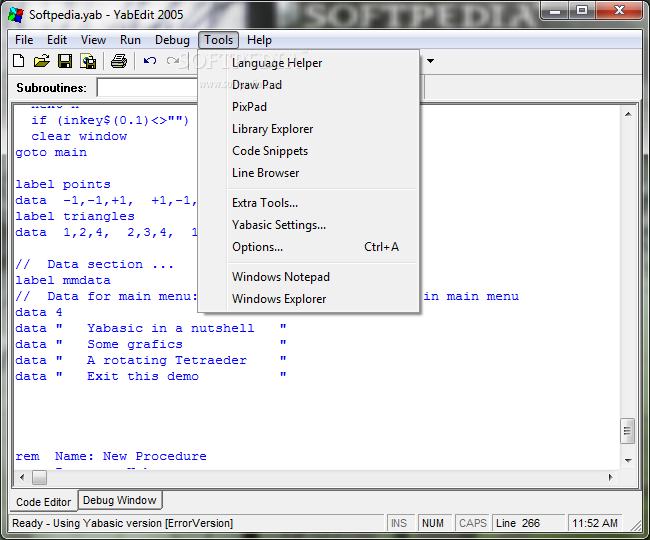
Task: Launch Windows Notepad from Tools menu
Action: [309, 277]
